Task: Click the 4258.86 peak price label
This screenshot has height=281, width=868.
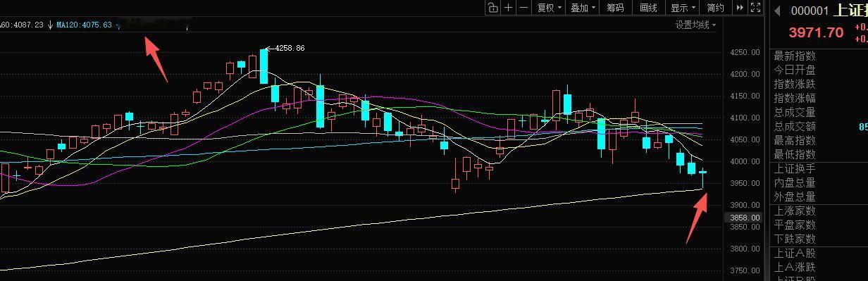Action: coord(289,48)
